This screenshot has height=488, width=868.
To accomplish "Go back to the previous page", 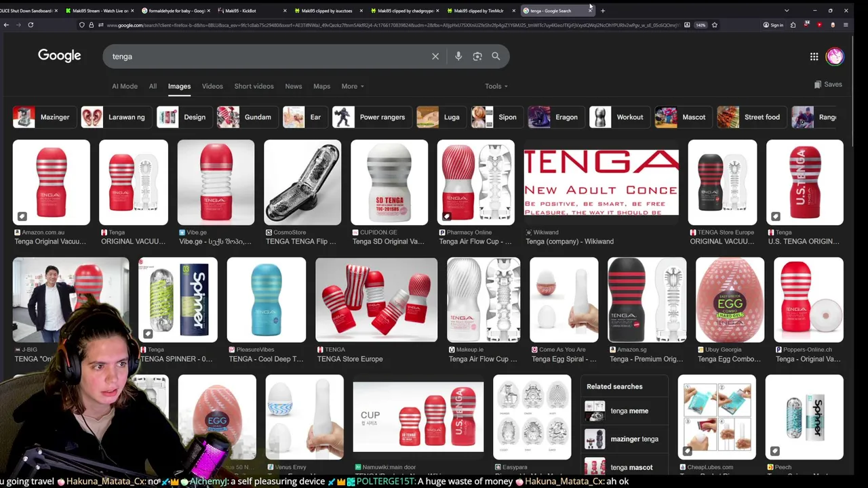I will 6,25.
